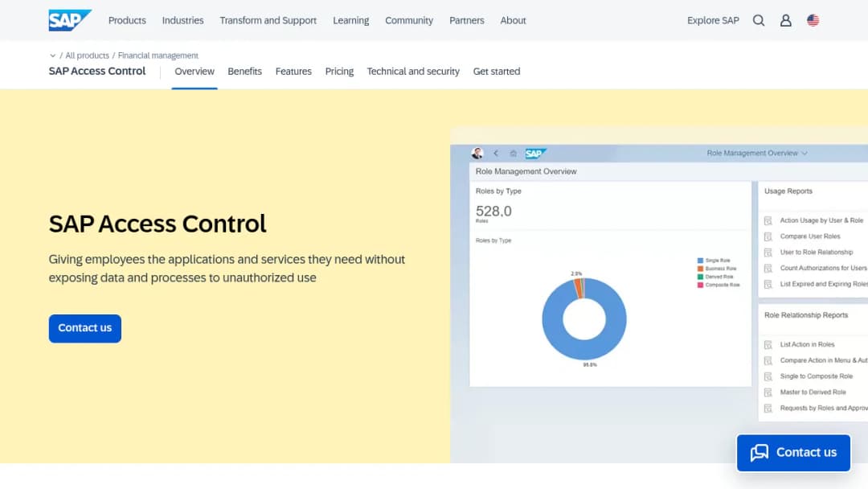Viewport: 868px width, 489px height.
Task: Click report icon beside Count Authorizations for Users
Action: pyautogui.click(x=768, y=269)
